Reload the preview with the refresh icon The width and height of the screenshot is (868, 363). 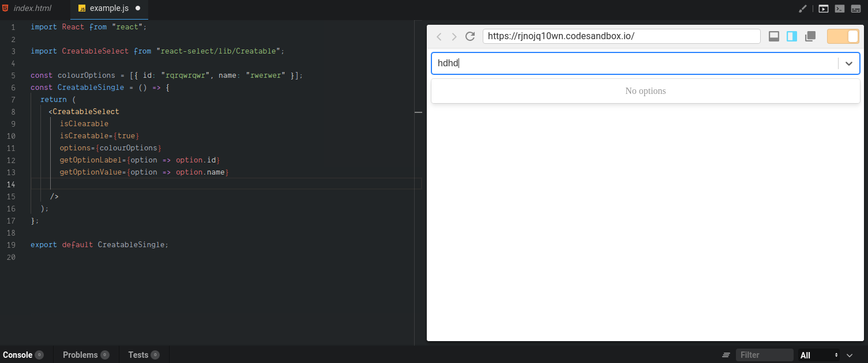[x=469, y=36]
